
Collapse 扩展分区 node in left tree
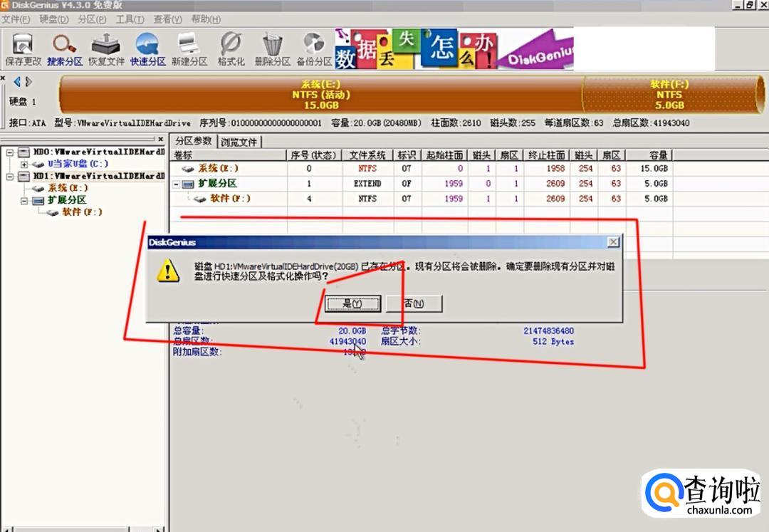23,201
